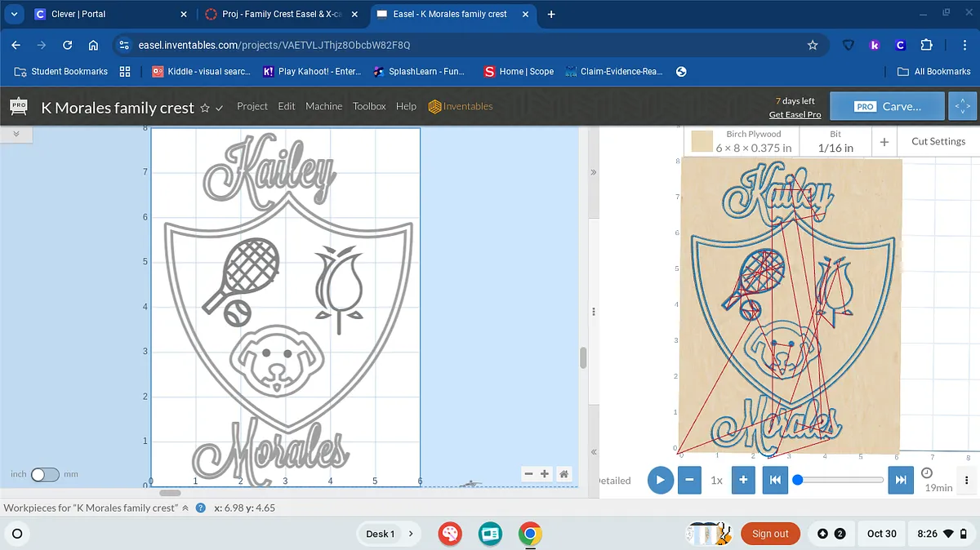Decrease simulation playback speed
980x550 pixels.
tap(689, 480)
